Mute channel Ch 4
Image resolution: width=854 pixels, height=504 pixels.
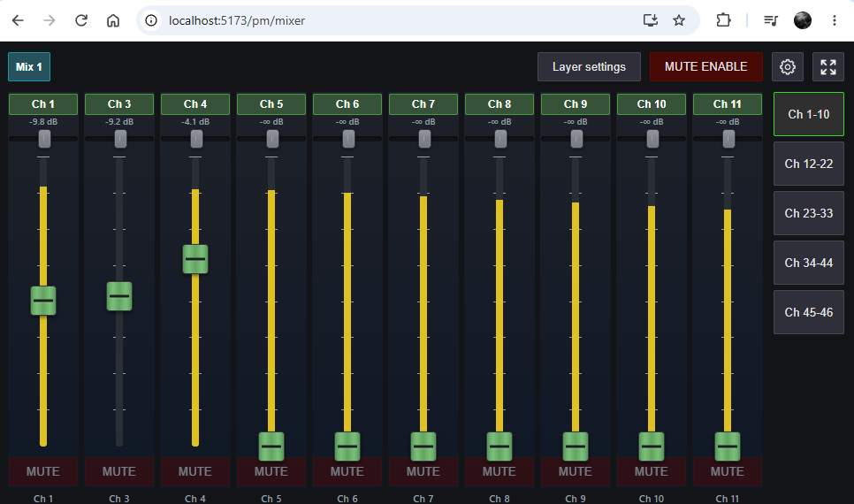[195, 471]
